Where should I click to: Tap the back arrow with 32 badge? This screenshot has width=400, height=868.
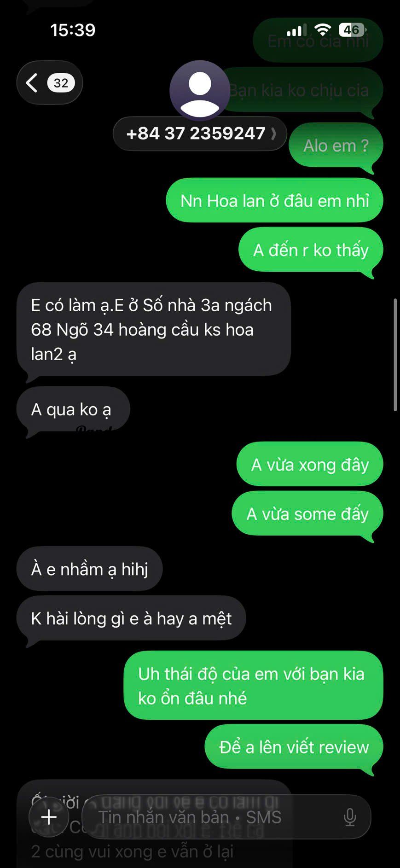tap(50, 83)
